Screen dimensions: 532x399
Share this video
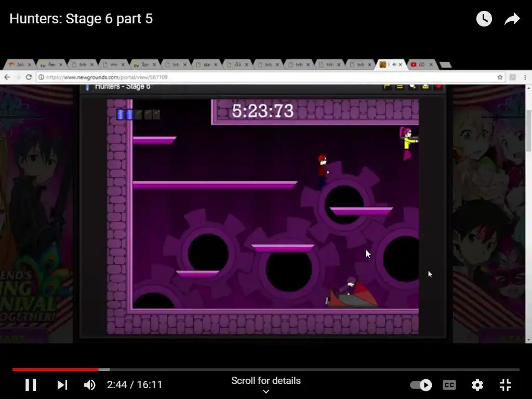[x=512, y=19]
